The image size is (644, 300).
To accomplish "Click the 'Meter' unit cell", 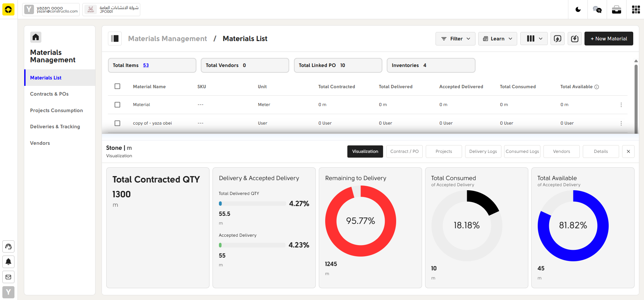I will point(264,105).
